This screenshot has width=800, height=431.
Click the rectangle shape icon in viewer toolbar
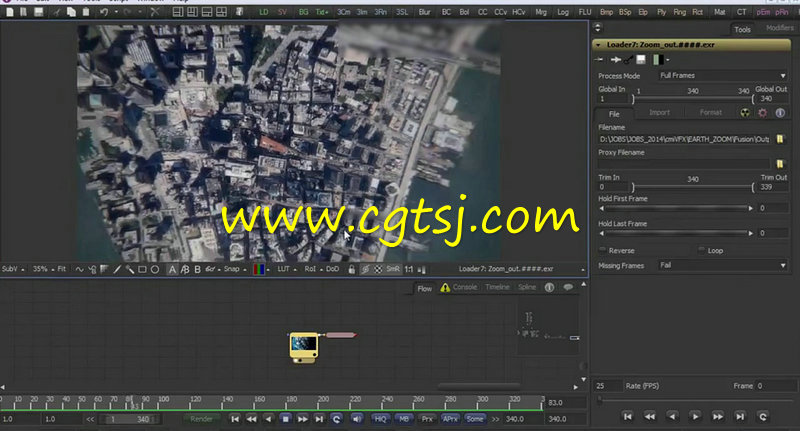142,269
